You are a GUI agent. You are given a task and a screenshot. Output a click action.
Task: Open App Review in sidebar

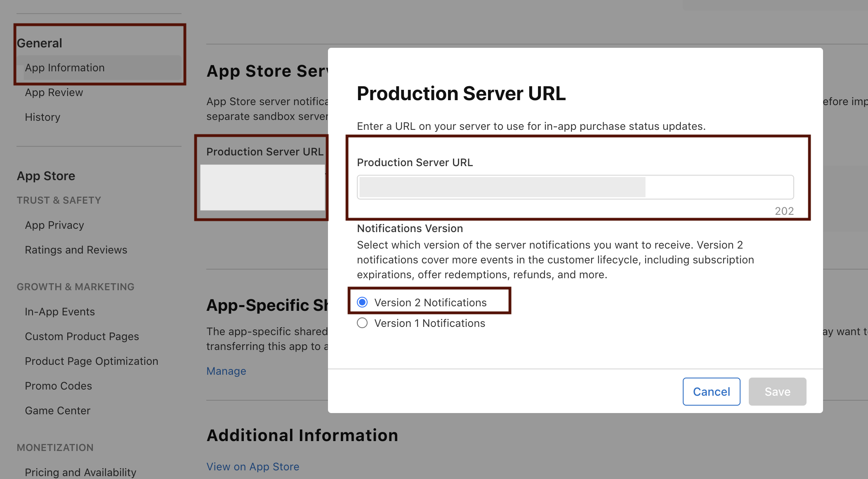(x=54, y=92)
